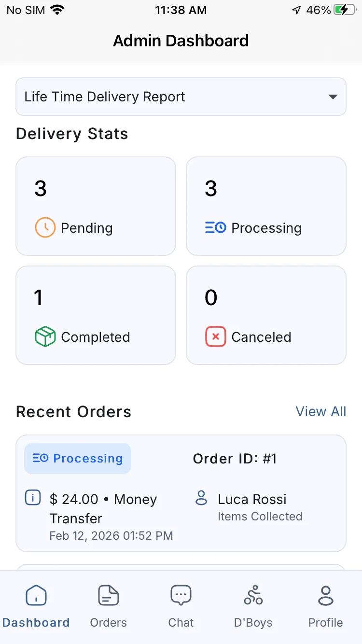Viewport: 362px width, 644px height.
Task: Tap the Luca Rossi person icon
Action: 201,498
